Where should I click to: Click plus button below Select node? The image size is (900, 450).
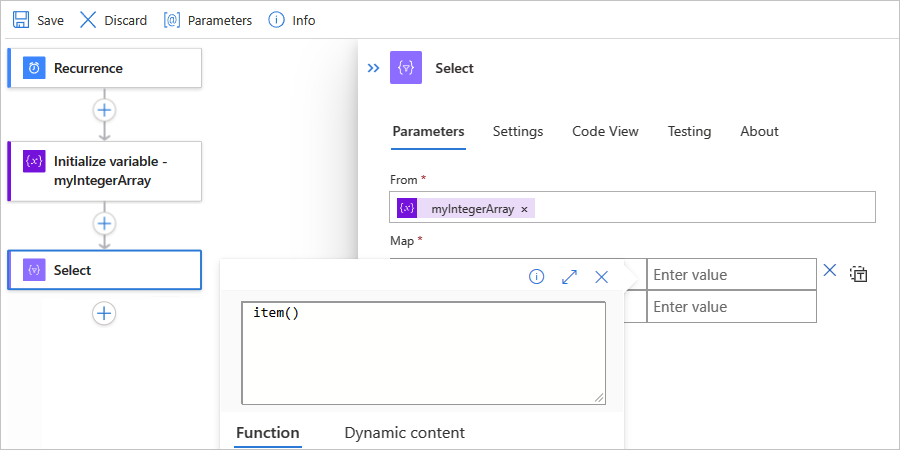(105, 313)
